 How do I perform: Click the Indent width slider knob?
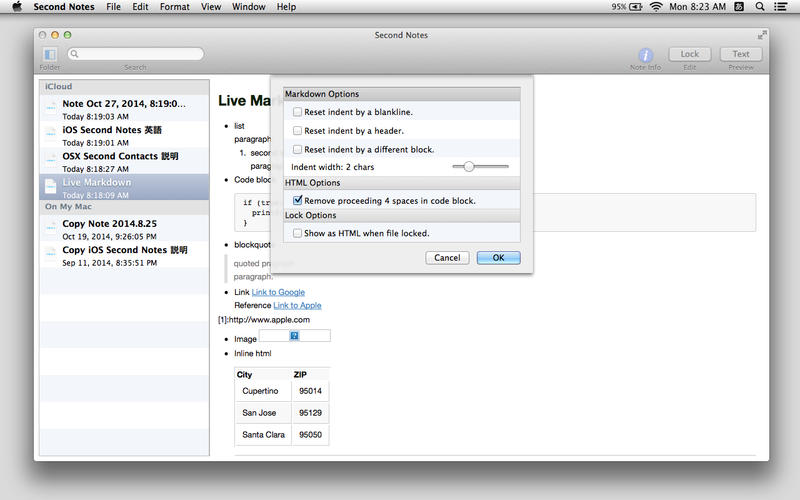point(469,166)
